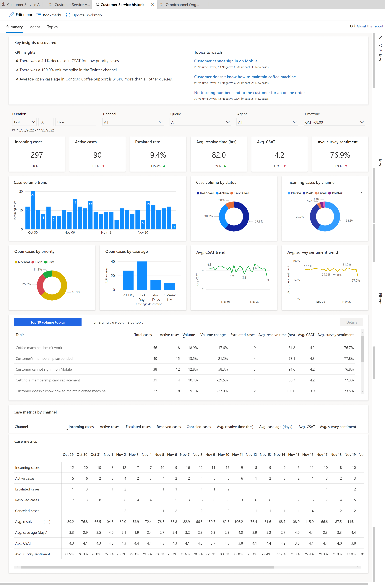Select the Topics tab
Screen dimensions: 385x588
tap(52, 27)
